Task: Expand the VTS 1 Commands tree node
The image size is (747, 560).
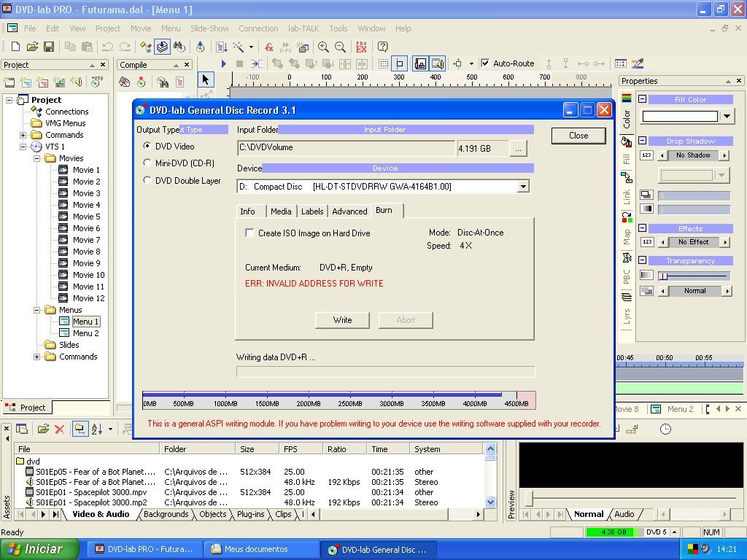Action: point(36,357)
